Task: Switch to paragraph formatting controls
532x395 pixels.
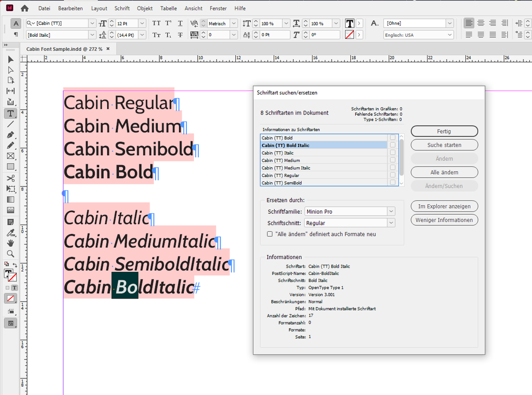Action: [15, 34]
